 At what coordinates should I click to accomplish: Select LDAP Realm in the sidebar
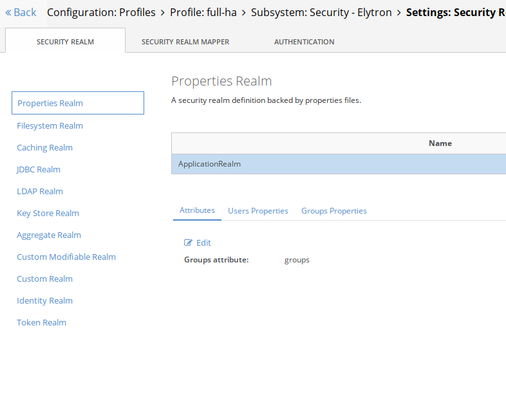[x=40, y=191]
